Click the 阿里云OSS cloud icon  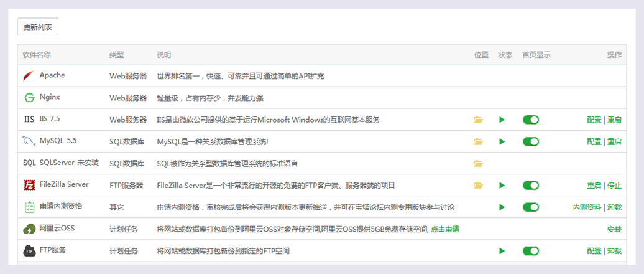point(29,229)
